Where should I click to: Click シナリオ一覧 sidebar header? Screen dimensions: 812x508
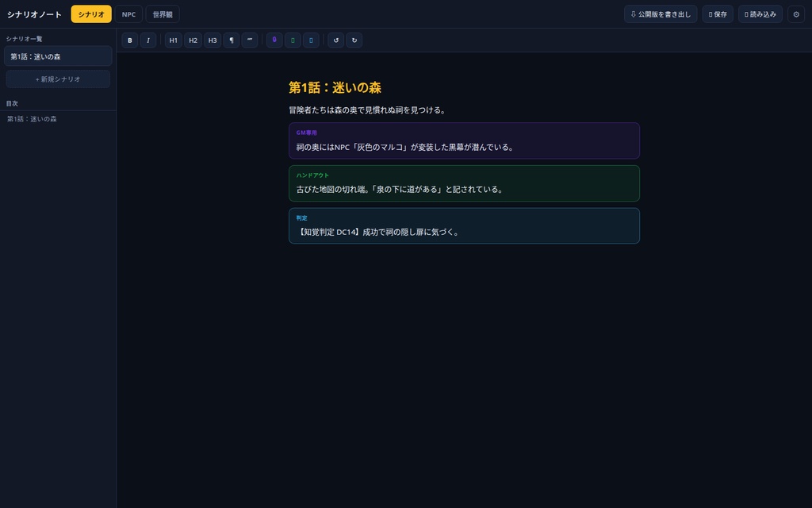(x=24, y=39)
